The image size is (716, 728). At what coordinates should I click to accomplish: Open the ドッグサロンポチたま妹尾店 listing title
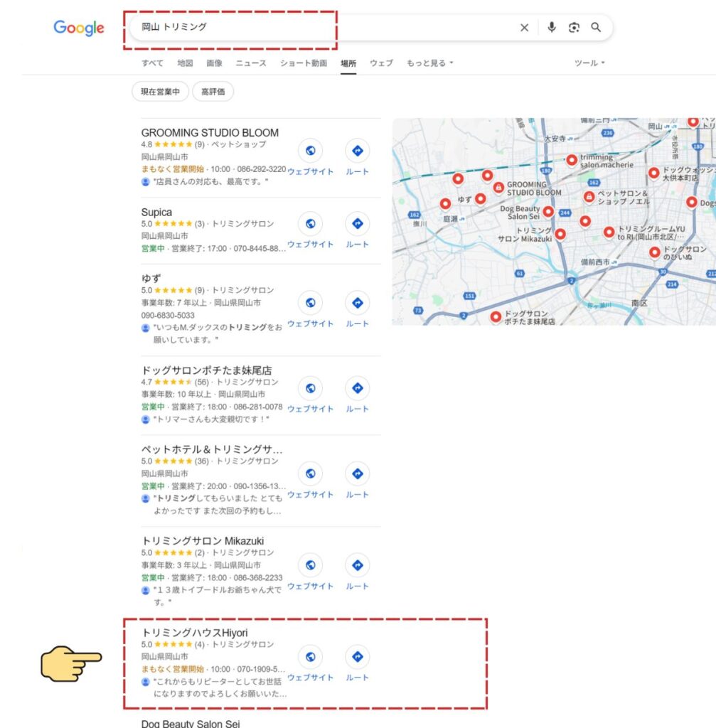click(x=207, y=370)
